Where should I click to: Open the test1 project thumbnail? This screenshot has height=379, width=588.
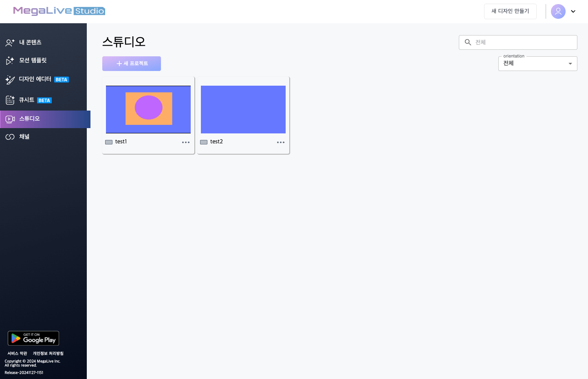[148, 109]
